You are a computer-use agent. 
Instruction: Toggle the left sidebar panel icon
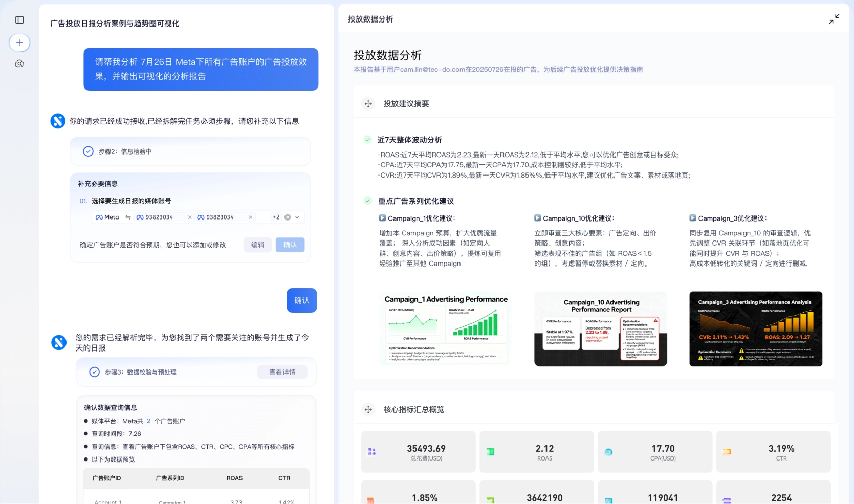click(x=19, y=20)
